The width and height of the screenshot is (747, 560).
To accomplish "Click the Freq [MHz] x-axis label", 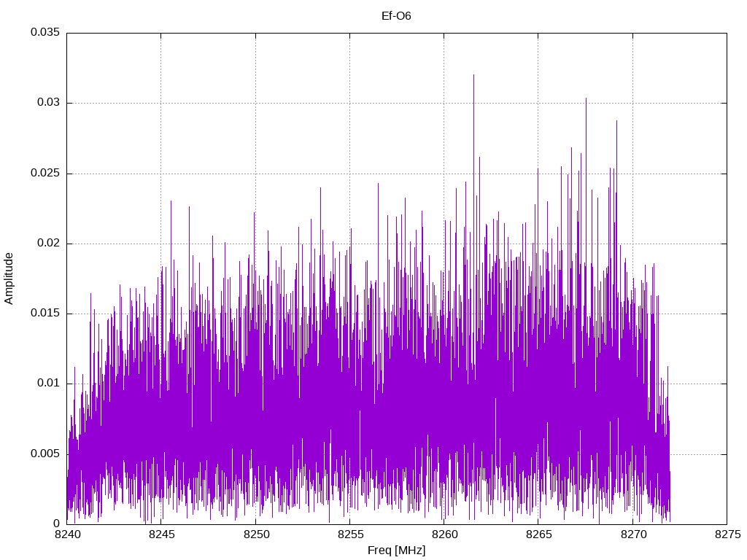I will [x=396, y=551].
